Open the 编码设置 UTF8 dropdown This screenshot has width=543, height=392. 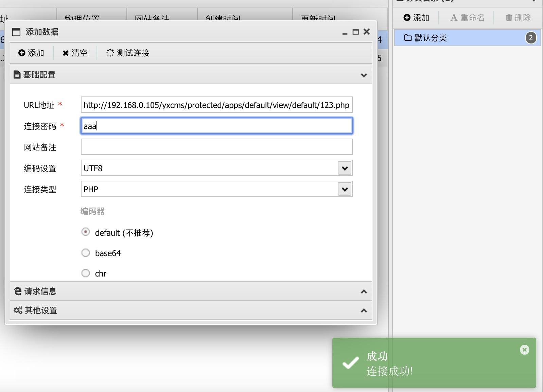345,168
